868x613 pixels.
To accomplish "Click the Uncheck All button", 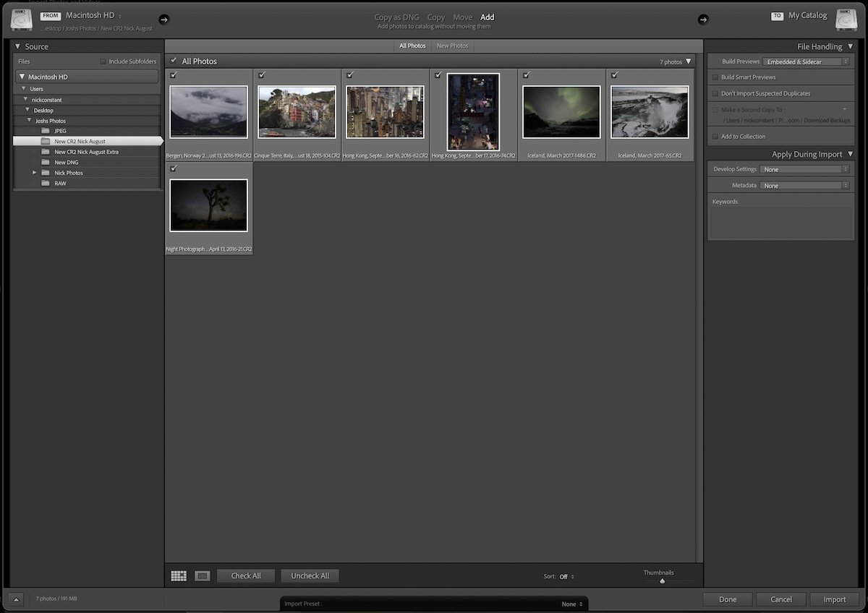I will 310,575.
